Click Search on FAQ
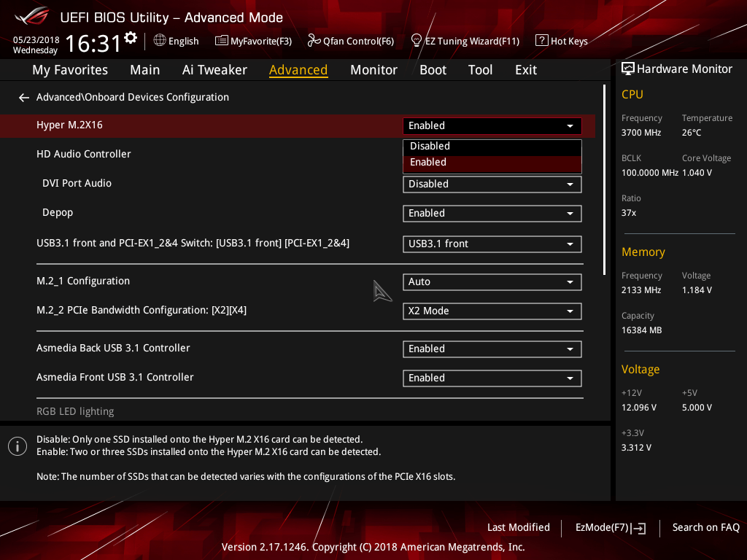The image size is (747, 560). pyautogui.click(x=705, y=526)
